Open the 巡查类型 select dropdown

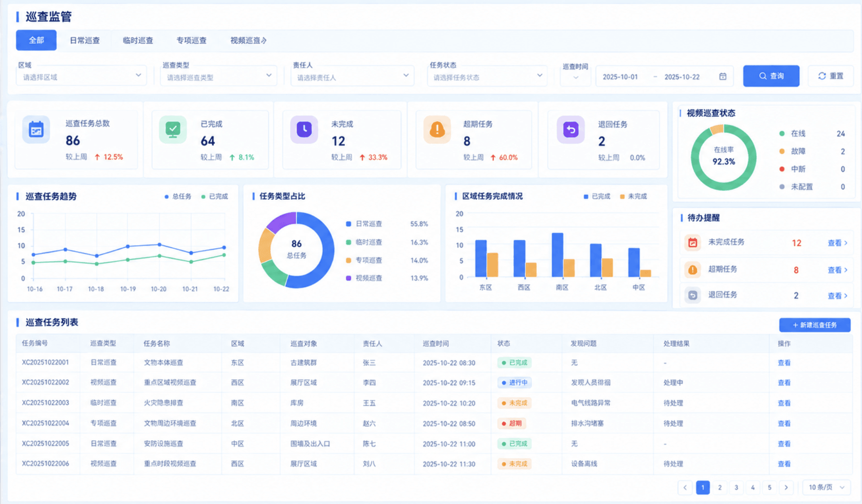(x=219, y=76)
